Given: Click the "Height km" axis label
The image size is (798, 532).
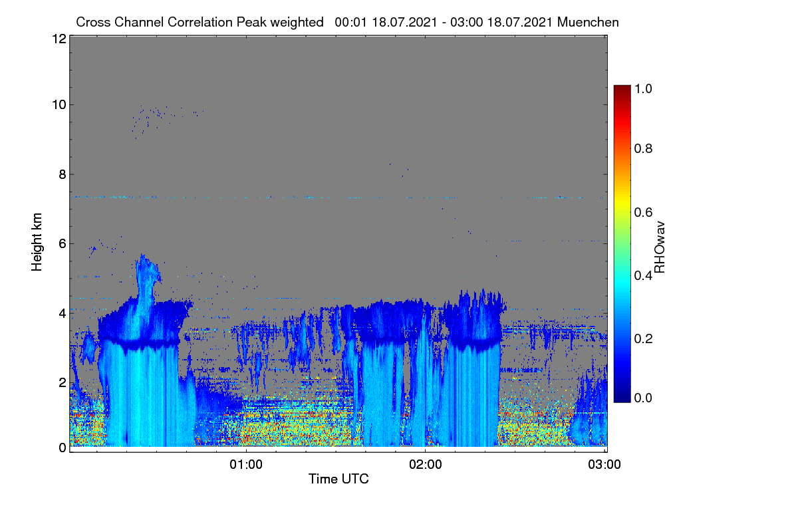Looking at the screenshot, I should (37, 242).
